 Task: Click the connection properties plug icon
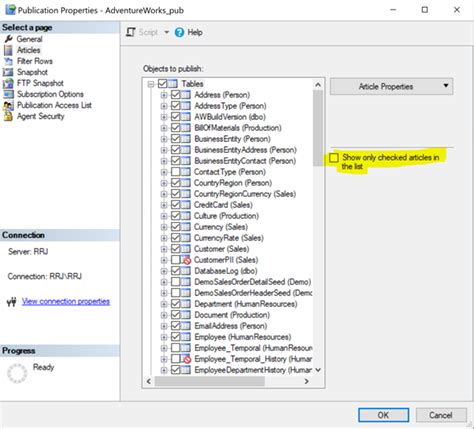12,302
